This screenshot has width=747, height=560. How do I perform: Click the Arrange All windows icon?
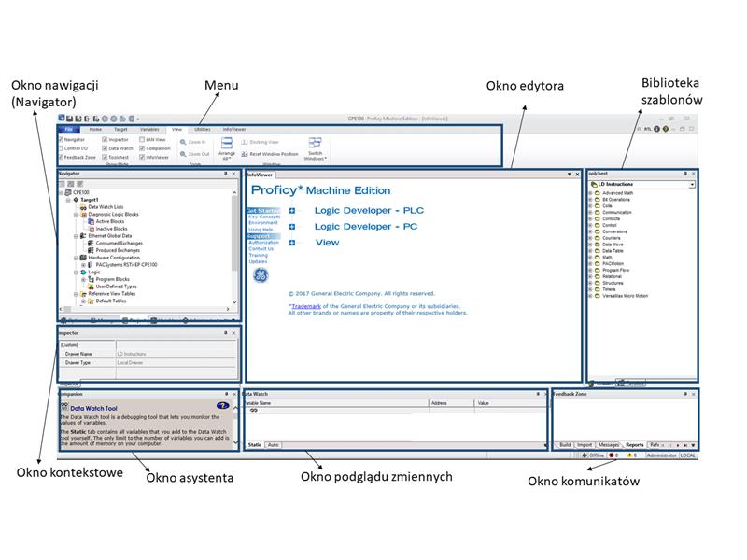pos(227,143)
